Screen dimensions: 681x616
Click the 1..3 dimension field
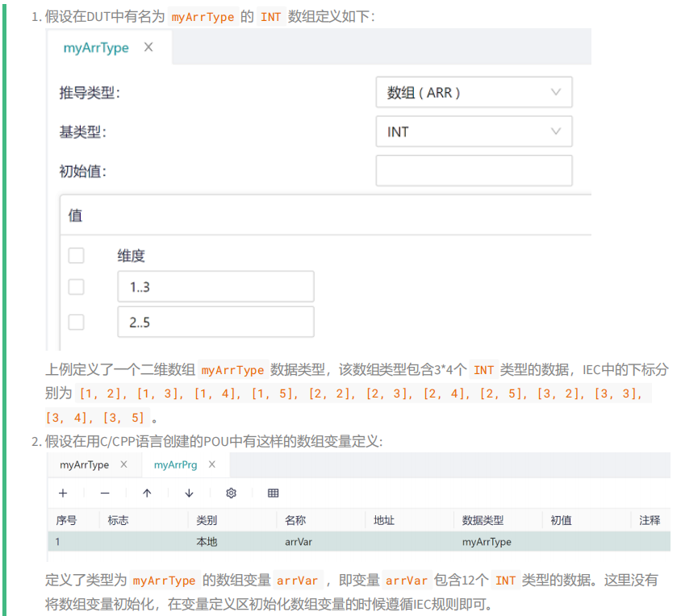tap(216, 286)
